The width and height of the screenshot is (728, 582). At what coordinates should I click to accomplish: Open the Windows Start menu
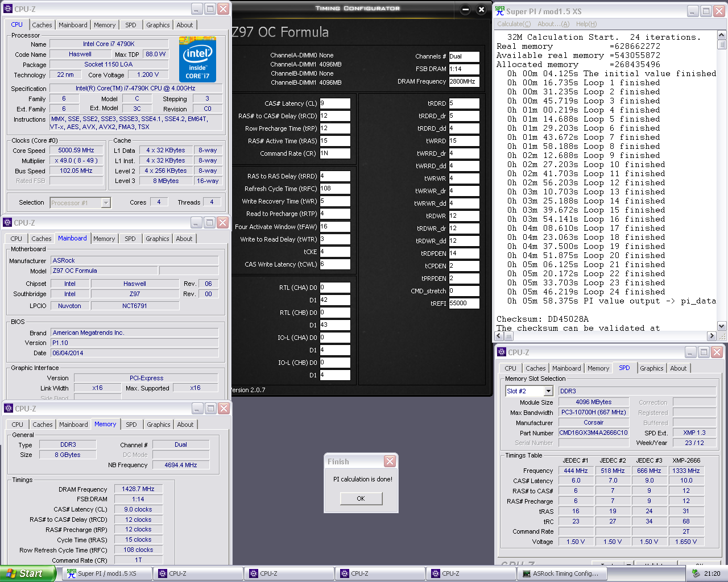[x=28, y=573]
